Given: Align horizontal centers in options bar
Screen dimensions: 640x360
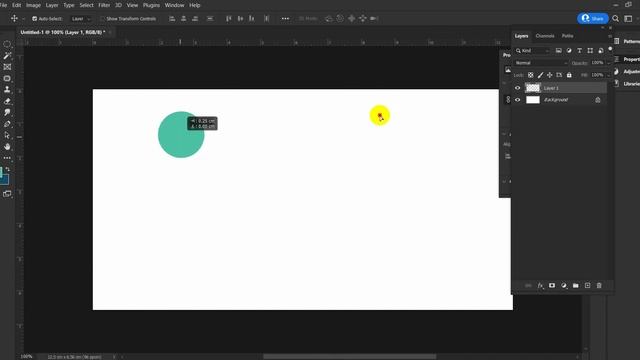Looking at the screenshot, I should 184,18.
